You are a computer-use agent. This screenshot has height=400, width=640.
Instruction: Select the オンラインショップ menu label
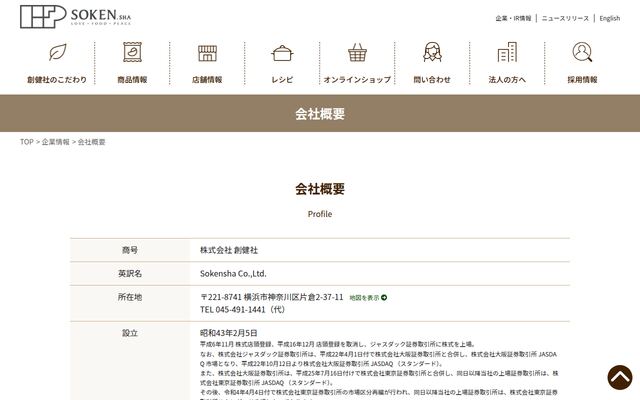coord(357,80)
